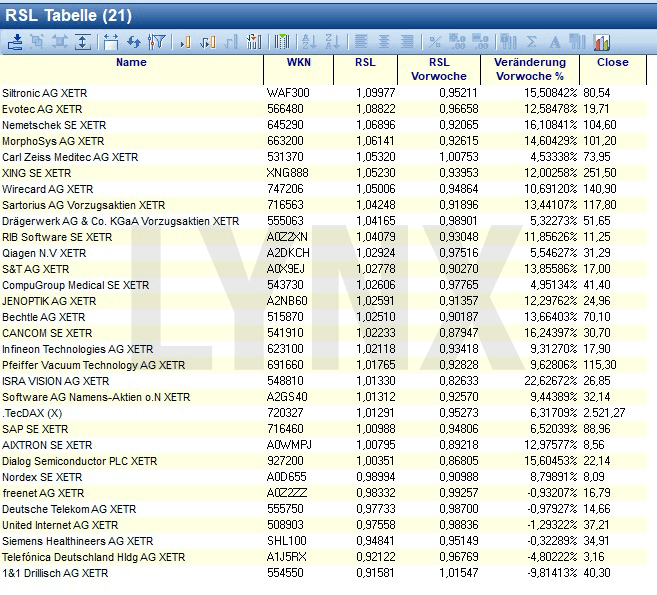The width and height of the screenshot is (657, 595).
Task: Select the RIB Software SE XETR row
Action: tap(323, 237)
